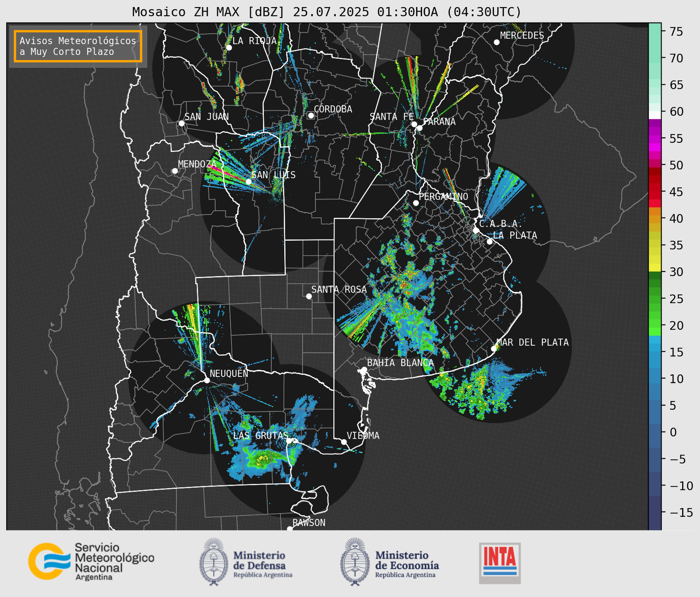The width and height of the screenshot is (700, 597).
Task: Click the colorbar label 0
Action: [673, 433]
